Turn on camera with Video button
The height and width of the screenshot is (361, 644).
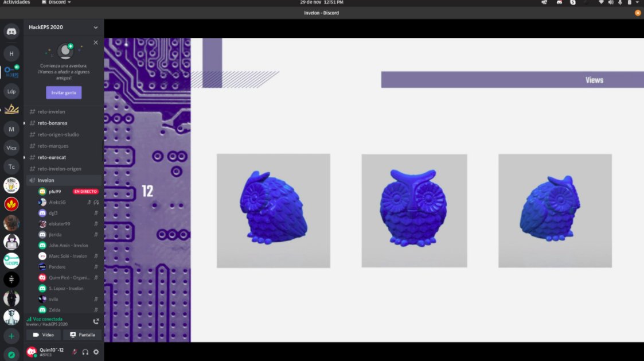pos(44,335)
